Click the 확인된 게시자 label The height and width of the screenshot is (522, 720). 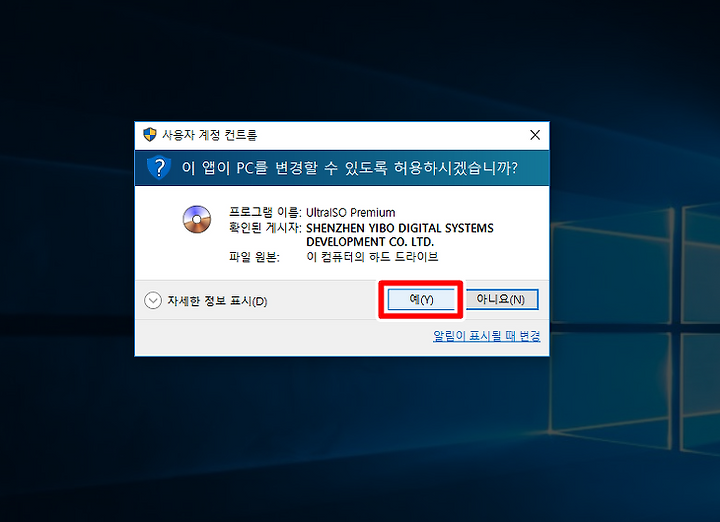point(265,228)
